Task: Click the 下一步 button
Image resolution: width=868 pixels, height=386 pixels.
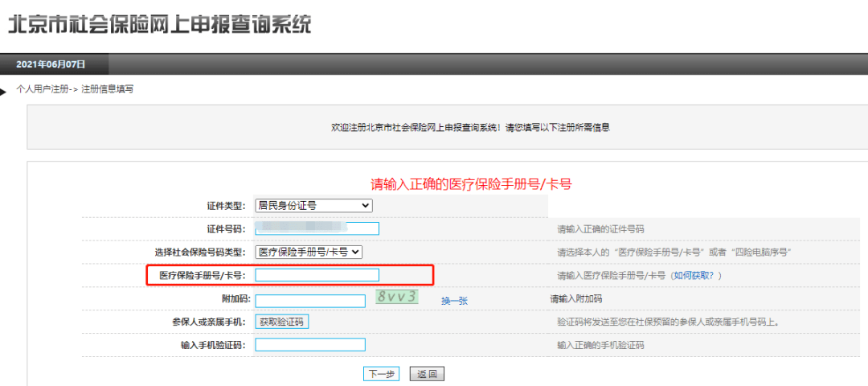Action: [x=382, y=374]
